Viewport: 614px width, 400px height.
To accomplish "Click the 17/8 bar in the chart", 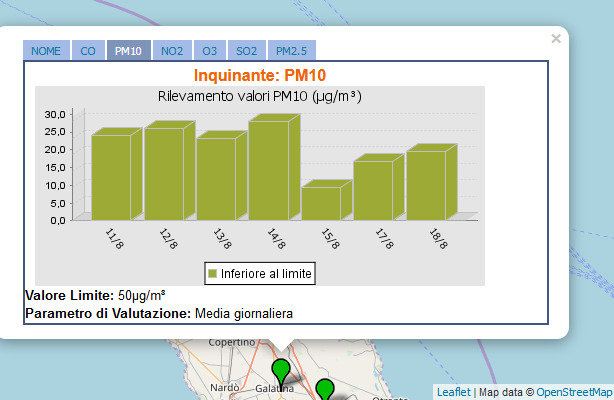I will [x=379, y=187].
